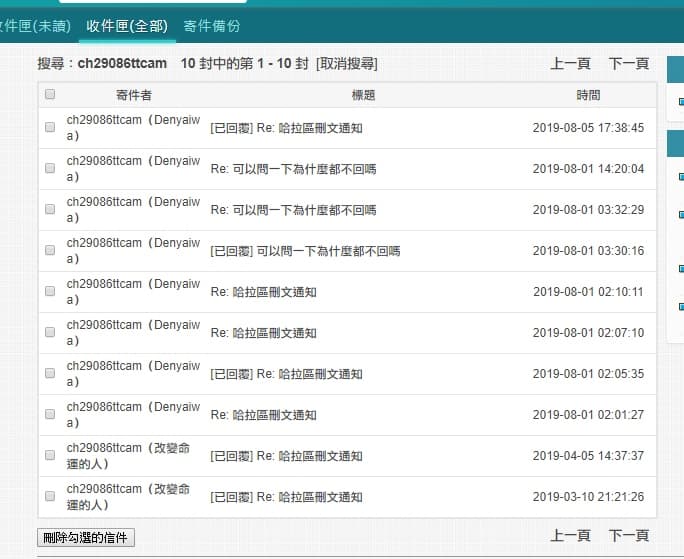
Task: Open mail Re: 可以問一下為什麼都不回嗎 at 03:32:29
Action: click(294, 210)
